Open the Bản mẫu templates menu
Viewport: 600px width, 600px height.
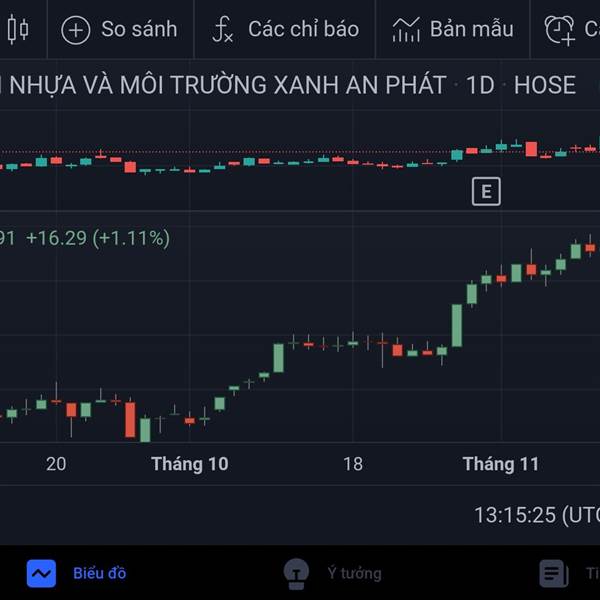click(x=472, y=29)
